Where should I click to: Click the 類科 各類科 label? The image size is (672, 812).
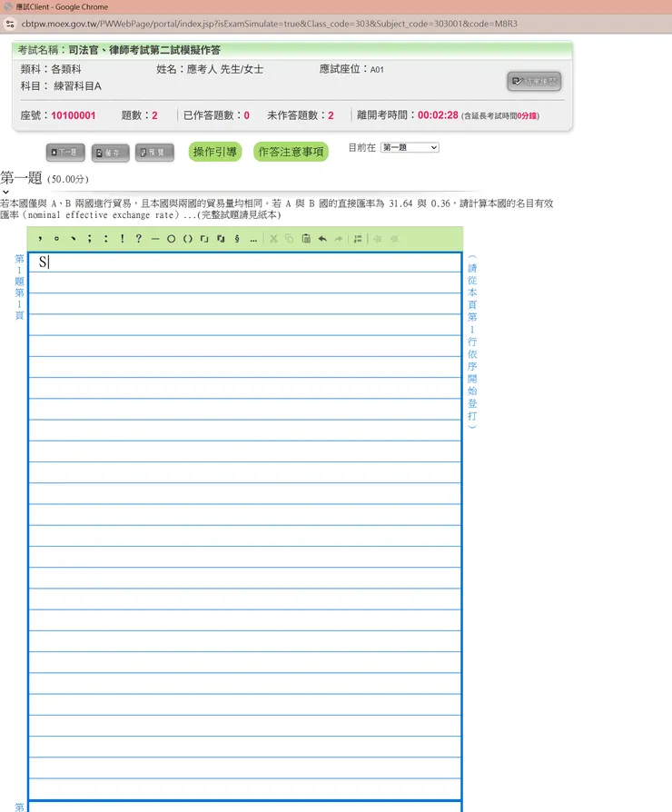coord(51,69)
